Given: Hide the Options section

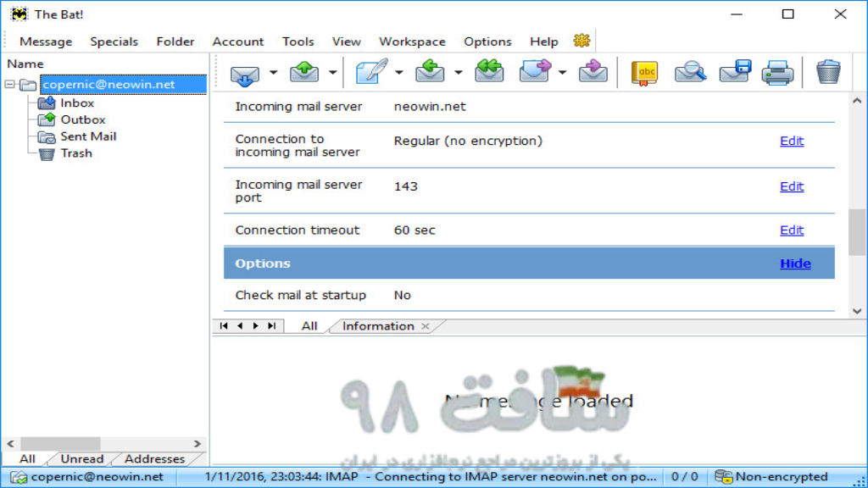Looking at the screenshot, I should tap(795, 263).
